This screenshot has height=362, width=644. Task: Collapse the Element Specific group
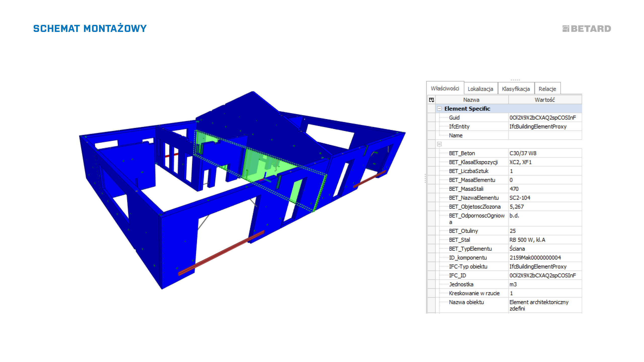(x=439, y=109)
